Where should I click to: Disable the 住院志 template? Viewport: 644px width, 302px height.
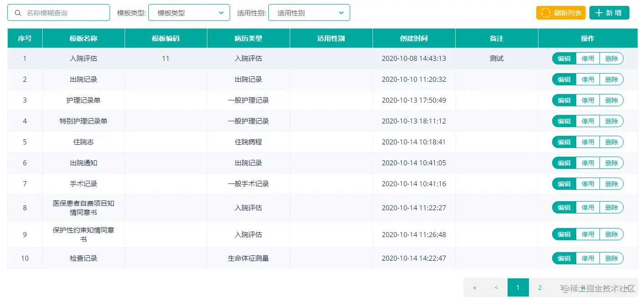click(x=588, y=142)
